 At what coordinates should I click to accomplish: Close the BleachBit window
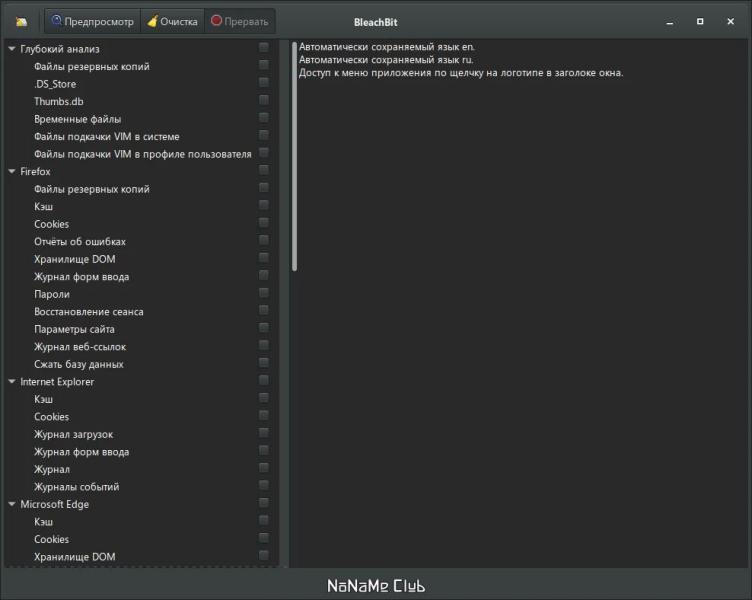pyautogui.click(x=730, y=22)
